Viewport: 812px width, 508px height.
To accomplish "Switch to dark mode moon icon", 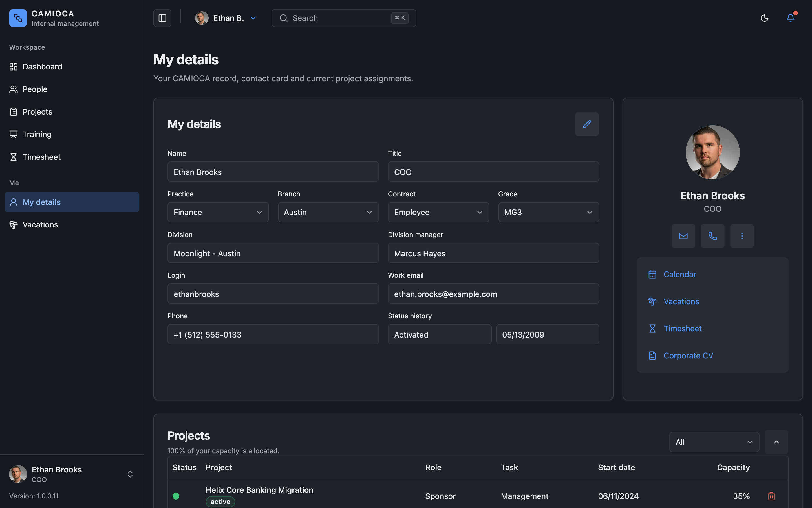I will (764, 18).
